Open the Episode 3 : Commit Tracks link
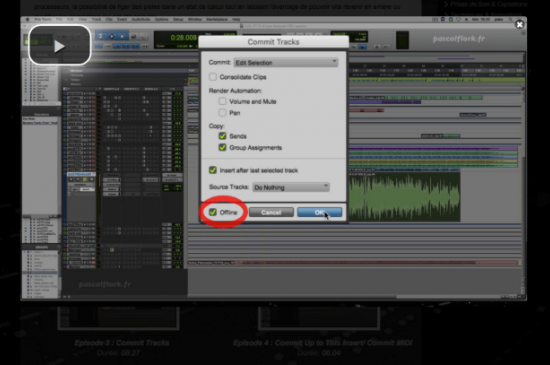 pos(122,343)
